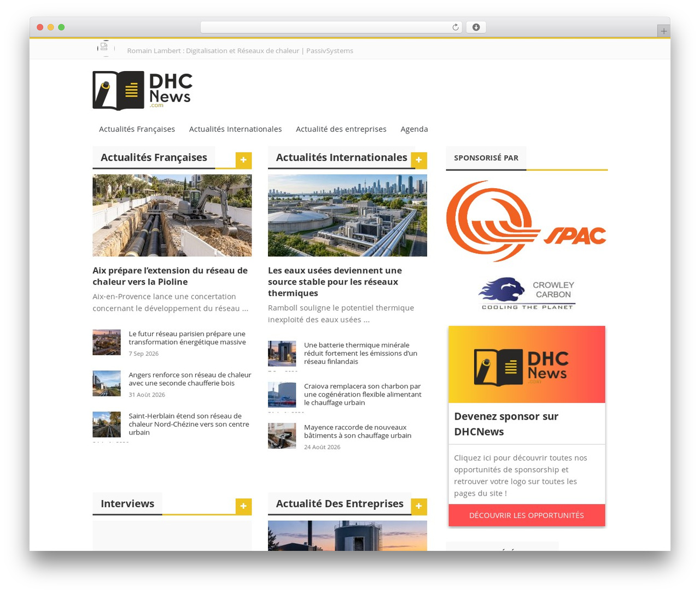Open Actualités Françaises menu item
This screenshot has width=700, height=593.
[137, 129]
